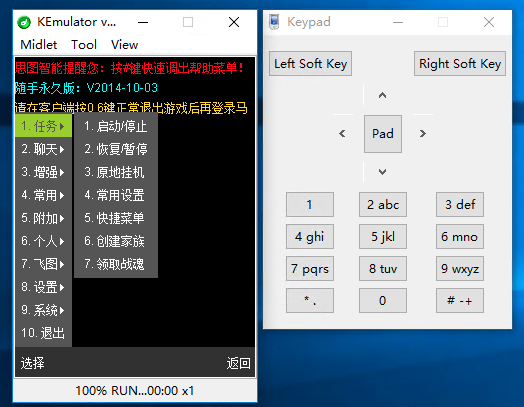Viewport: 524px width, 407px height.
Task: Click the 8 tuv key
Action: coord(383,269)
